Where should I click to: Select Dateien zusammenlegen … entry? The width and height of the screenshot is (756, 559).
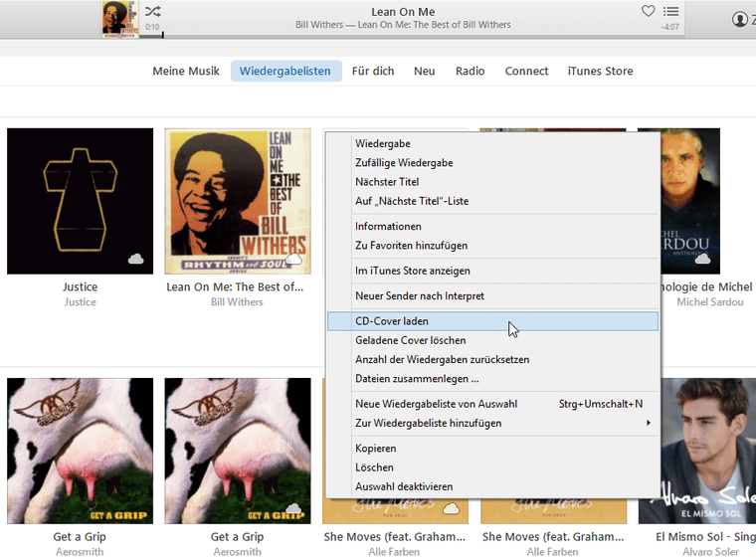pyautogui.click(x=492, y=379)
